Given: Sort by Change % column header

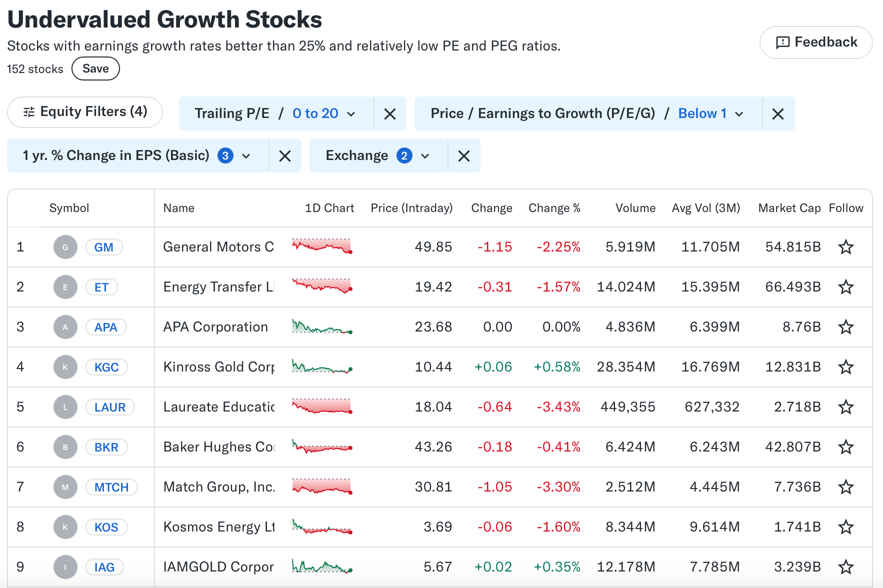Looking at the screenshot, I should pyautogui.click(x=554, y=208).
